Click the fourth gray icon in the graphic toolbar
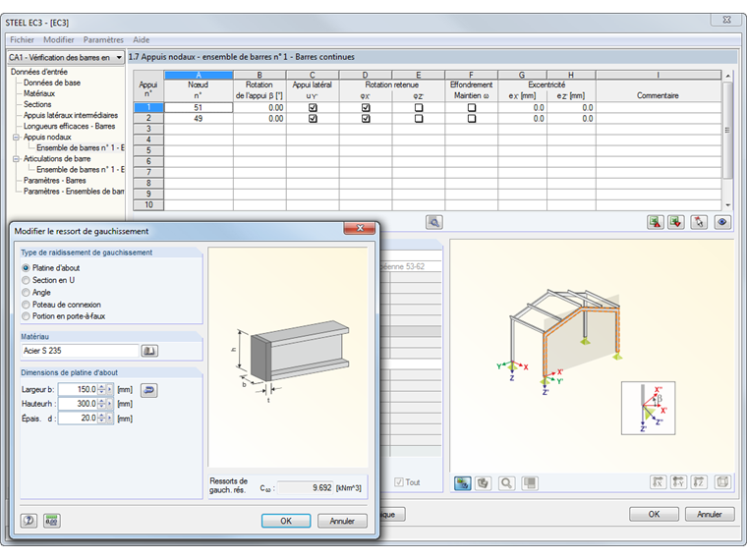The height and width of the screenshot is (560, 747). 529,483
